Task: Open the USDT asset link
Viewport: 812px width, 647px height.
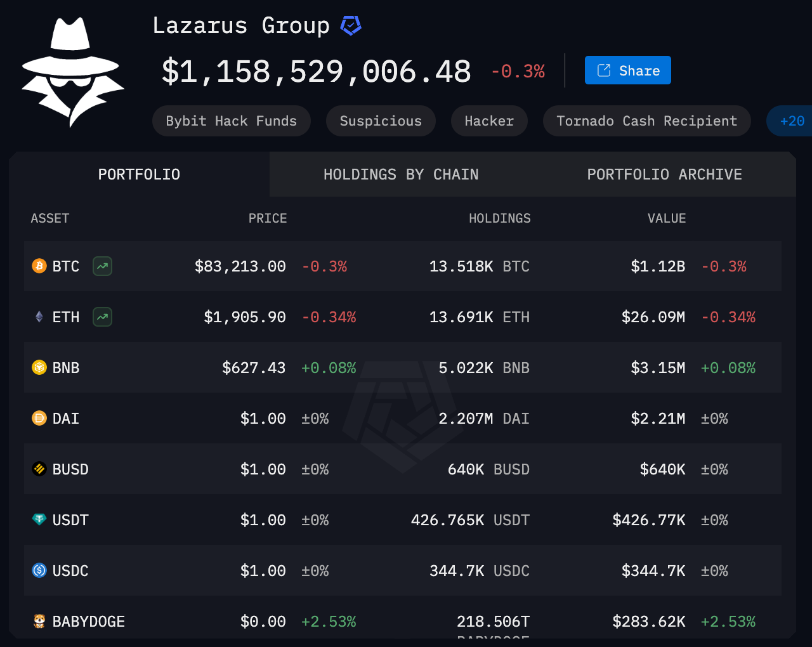Action: coord(70,520)
